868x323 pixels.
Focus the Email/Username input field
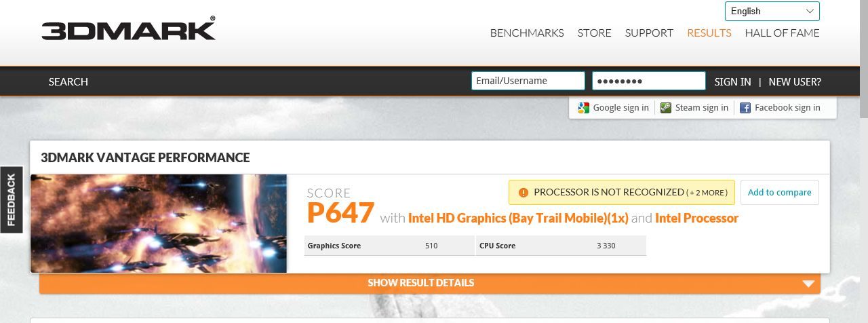(x=528, y=81)
